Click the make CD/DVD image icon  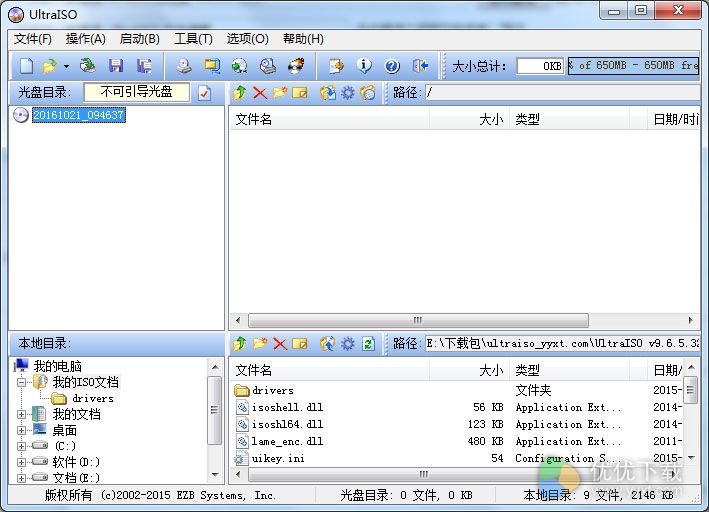[x=184, y=66]
